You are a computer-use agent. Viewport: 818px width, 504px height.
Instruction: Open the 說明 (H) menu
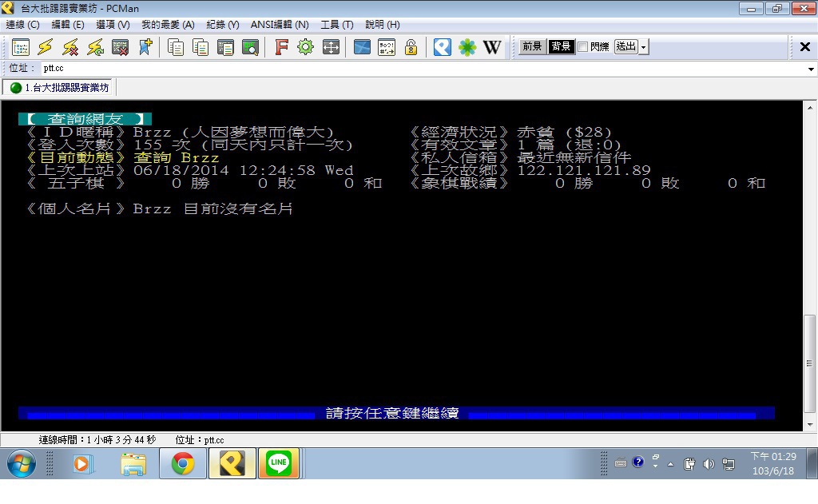click(383, 25)
